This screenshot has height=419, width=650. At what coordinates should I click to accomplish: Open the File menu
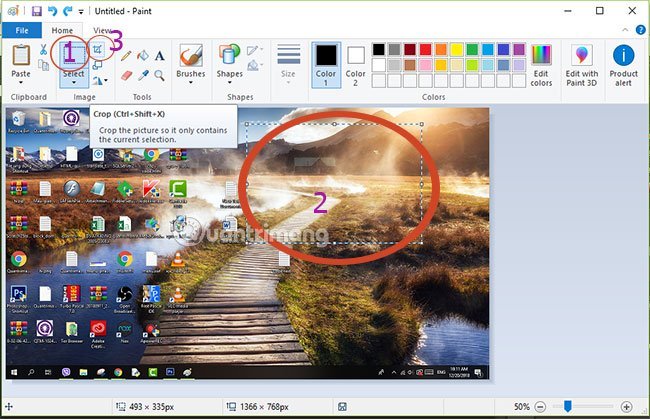pos(21,31)
